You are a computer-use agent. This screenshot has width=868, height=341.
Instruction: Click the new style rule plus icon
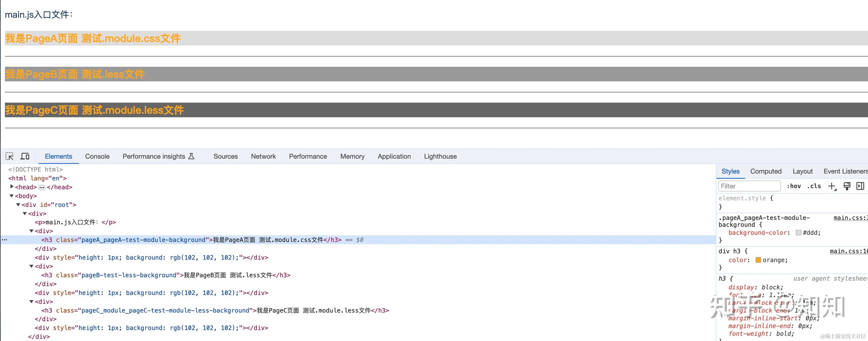pos(832,186)
